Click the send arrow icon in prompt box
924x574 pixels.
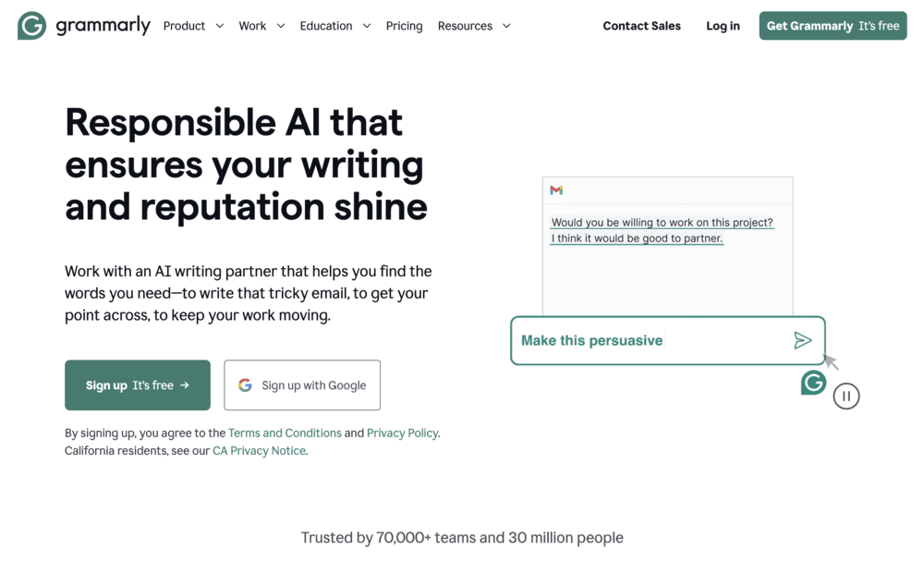802,341
